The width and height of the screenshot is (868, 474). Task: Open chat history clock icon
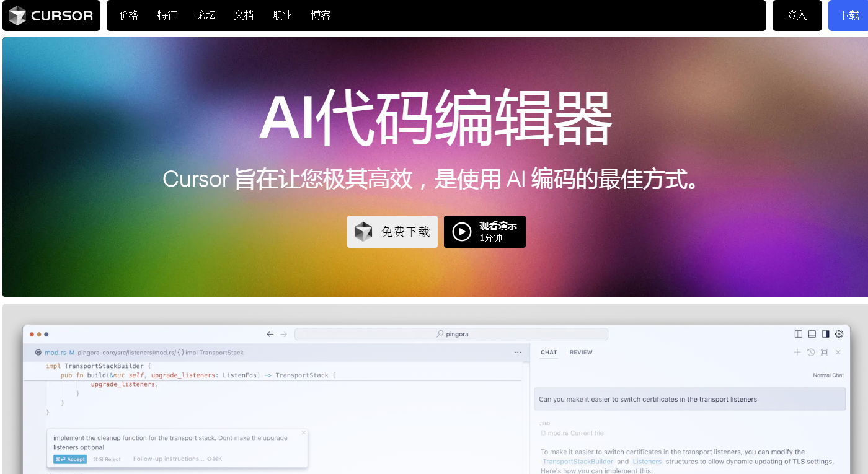point(811,352)
